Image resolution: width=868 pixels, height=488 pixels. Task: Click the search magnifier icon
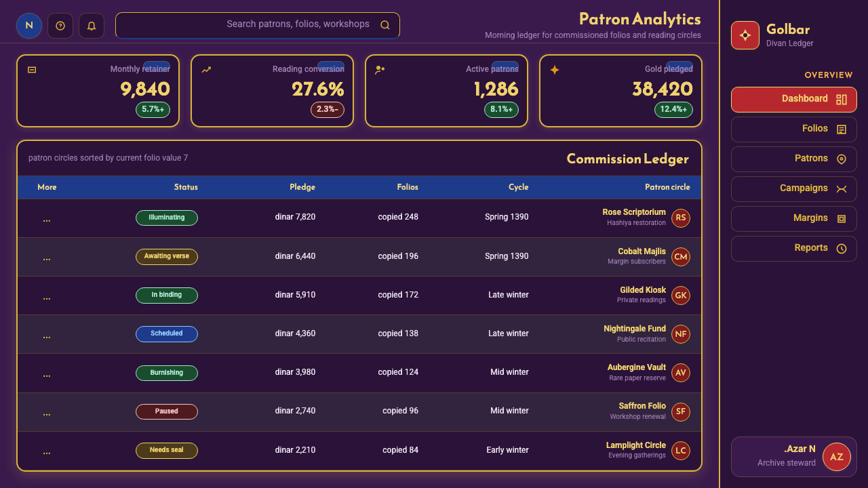coord(385,25)
